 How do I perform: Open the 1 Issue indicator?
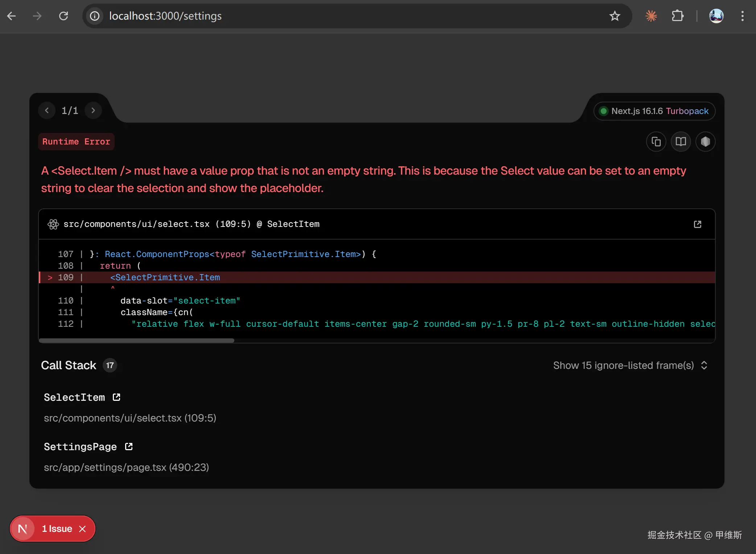click(57, 529)
